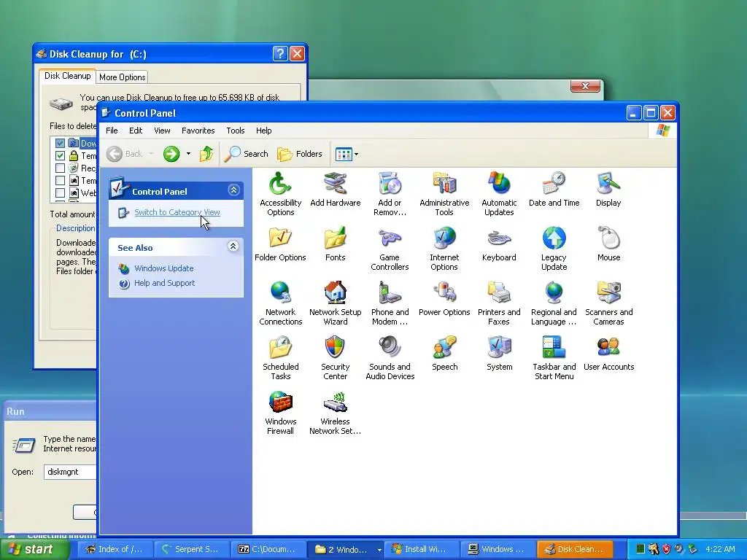Open Scheduled Tasks icon
The width and height of the screenshot is (747, 560).
(x=280, y=358)
